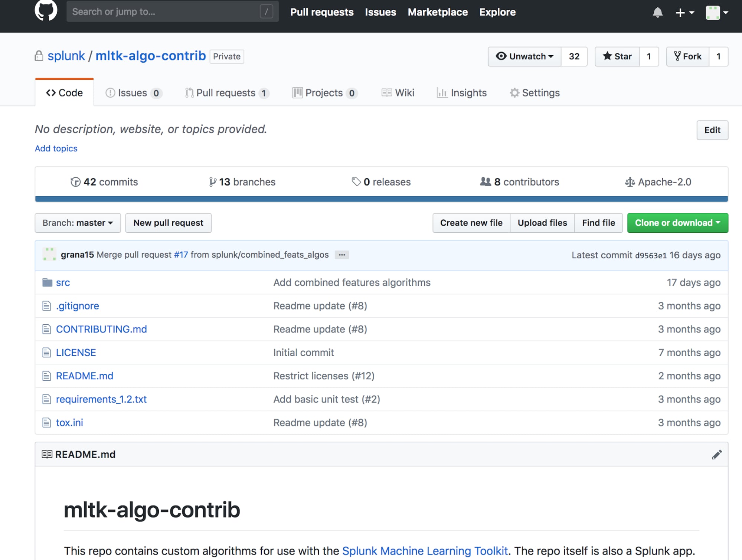This screenshot has height=560, width=742.
Task: Click the Edit description button
Action: [x=712, y=130]
